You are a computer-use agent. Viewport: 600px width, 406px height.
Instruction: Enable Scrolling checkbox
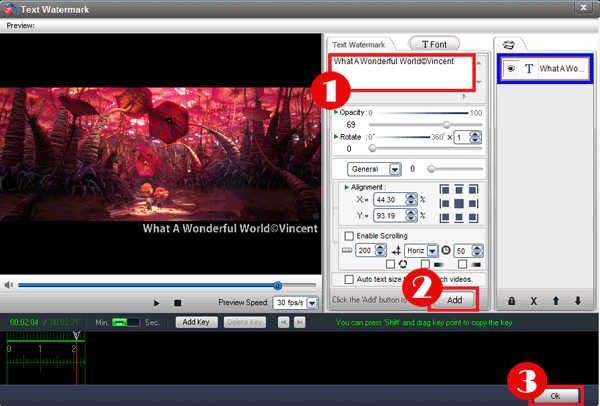(349, 236)
